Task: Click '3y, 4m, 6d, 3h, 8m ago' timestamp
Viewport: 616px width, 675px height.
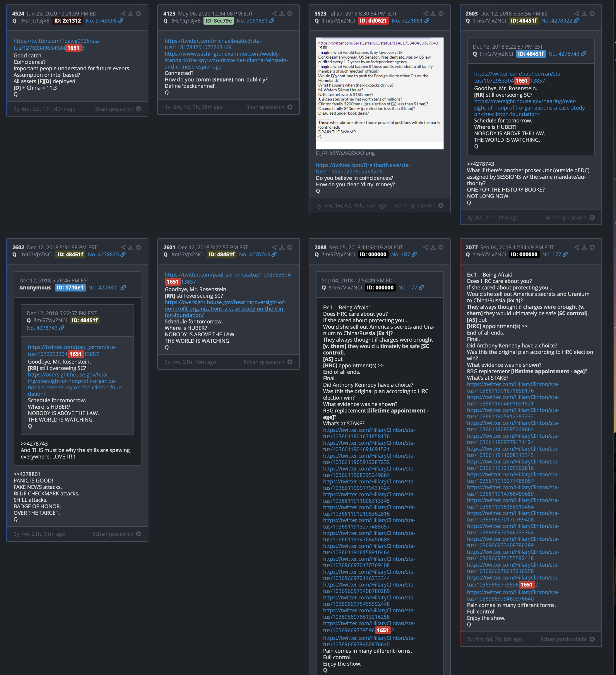Action: pos(494,639)
